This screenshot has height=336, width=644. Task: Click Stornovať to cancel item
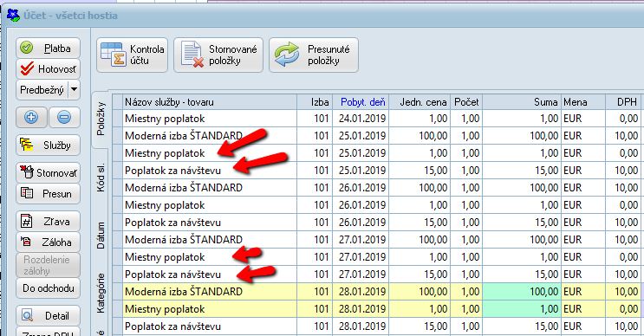[48, 172]
